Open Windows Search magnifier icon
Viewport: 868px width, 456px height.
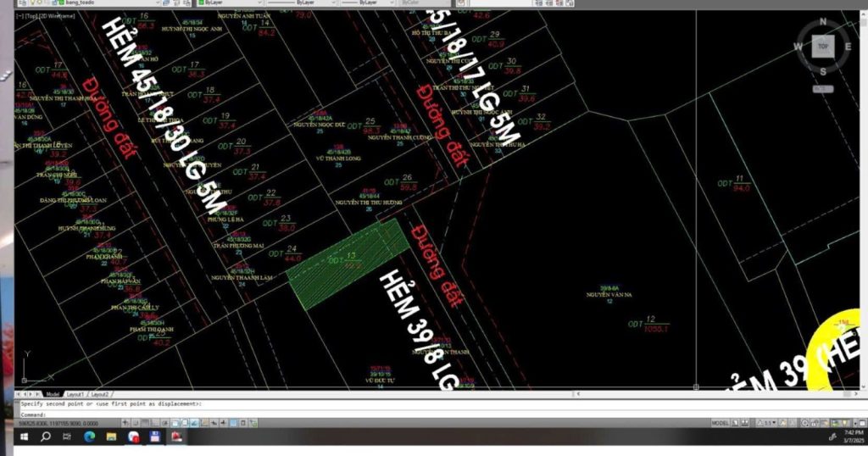click(46, 437)
